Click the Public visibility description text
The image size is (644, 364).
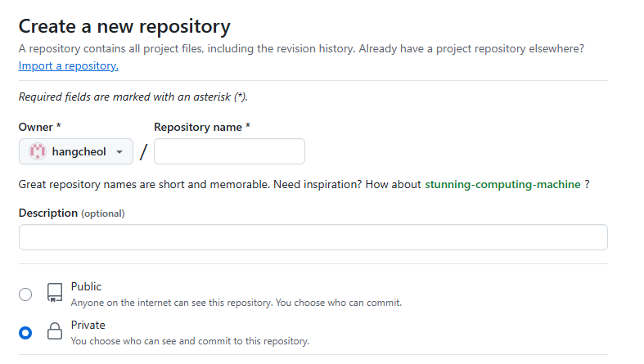click(x=236, y=303)
